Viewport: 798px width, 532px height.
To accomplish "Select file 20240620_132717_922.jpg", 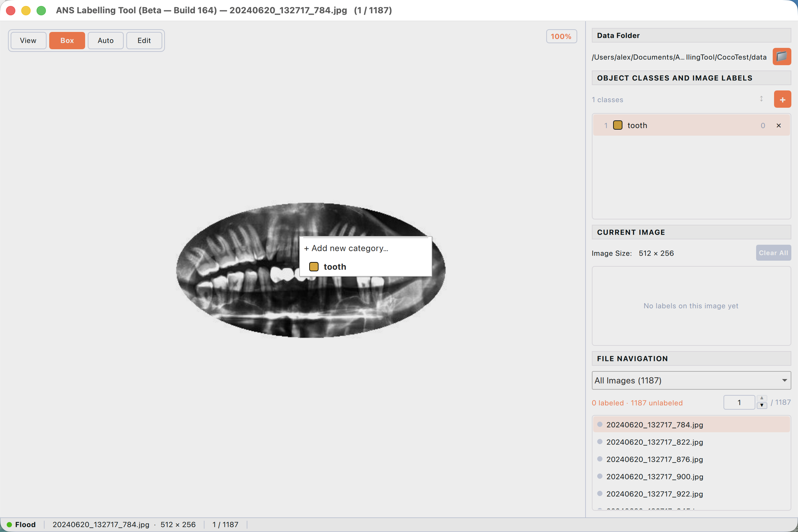I will click(691, 494).
